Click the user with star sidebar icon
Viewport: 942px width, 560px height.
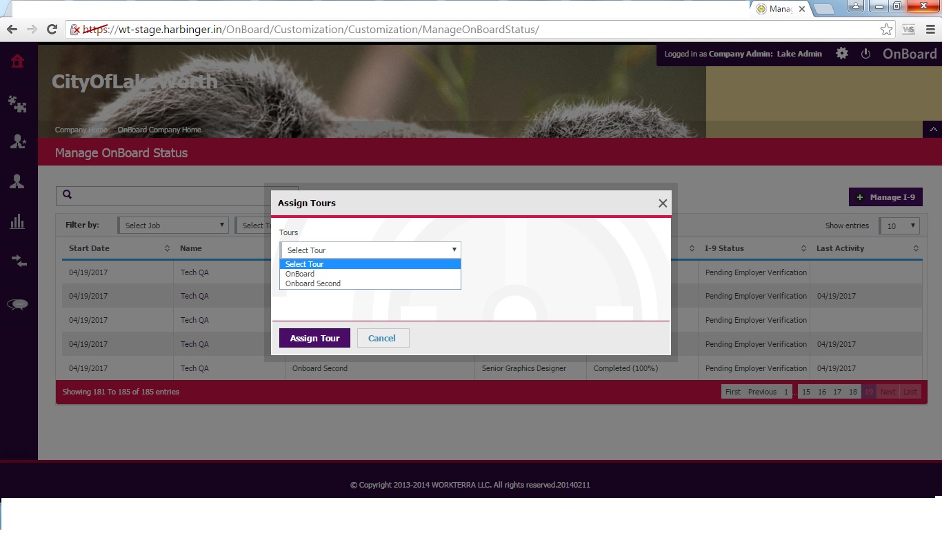(x=17, y=141)
